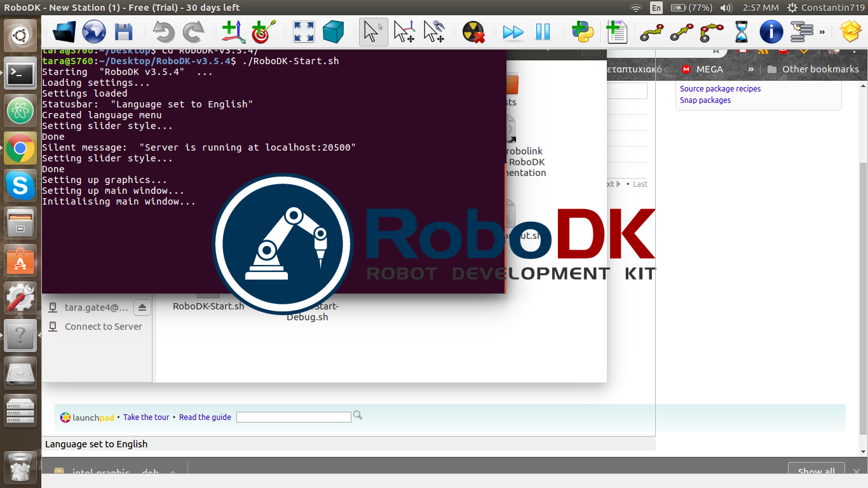Viewport: 868px width, 488px height.
Task: Toggle fast simulation with double-arrow icon
Action: point(513,31)
